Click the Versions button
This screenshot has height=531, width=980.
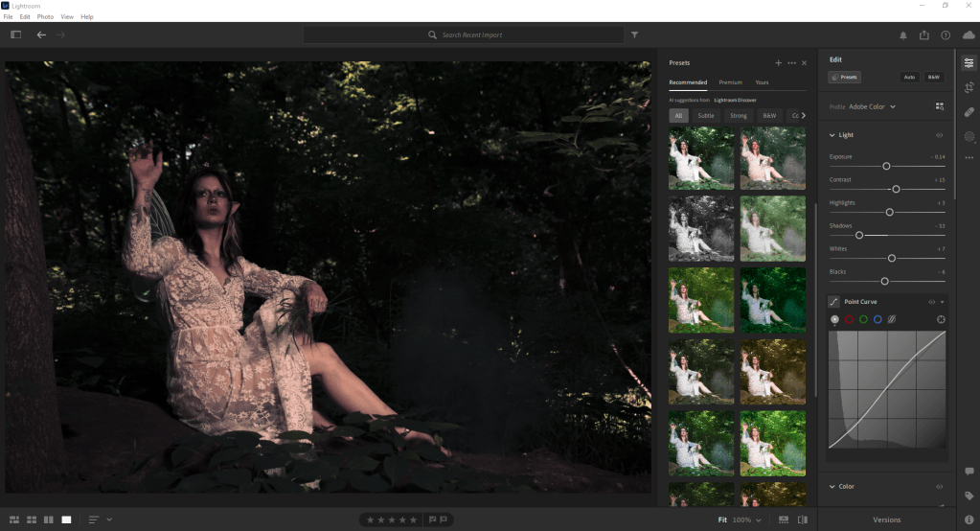pos(886,519)
